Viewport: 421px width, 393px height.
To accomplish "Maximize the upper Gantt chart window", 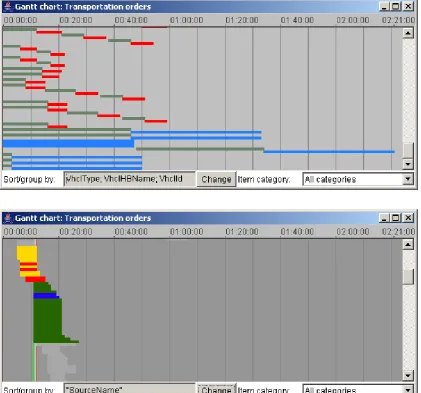I will 396,6.
